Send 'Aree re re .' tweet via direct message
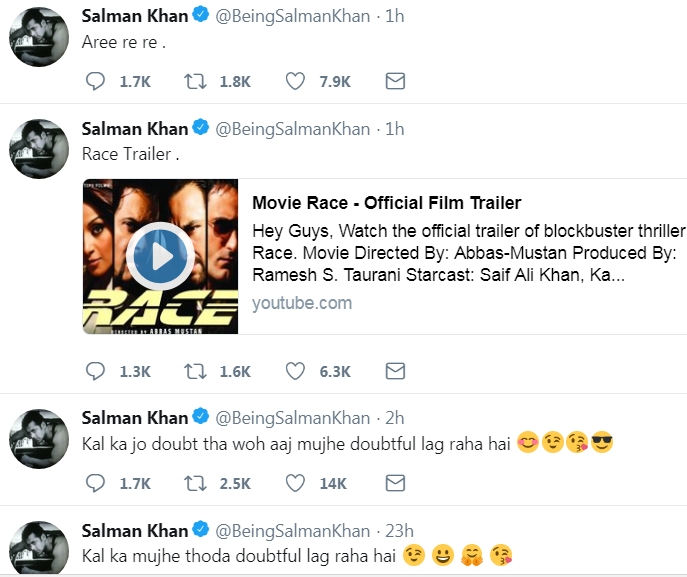 tap(395, 82)
